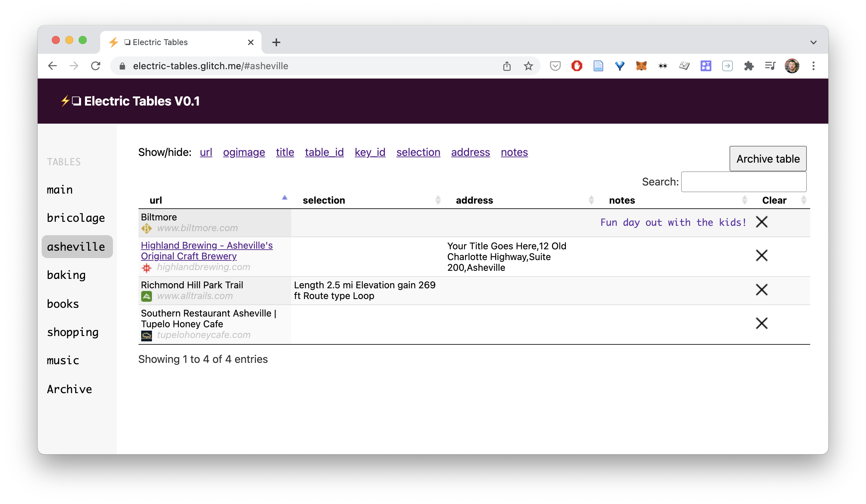Screen dimensions: 866x504
Task: Open the MetaMask fox extension
Action: click(x=641, y=66)
